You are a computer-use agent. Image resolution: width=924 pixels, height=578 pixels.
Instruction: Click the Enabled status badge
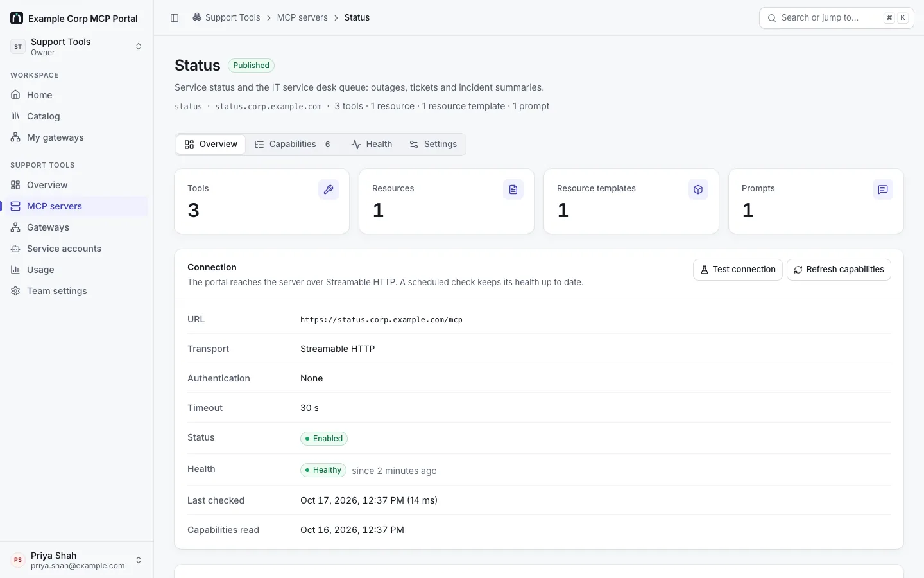(324, 439)
